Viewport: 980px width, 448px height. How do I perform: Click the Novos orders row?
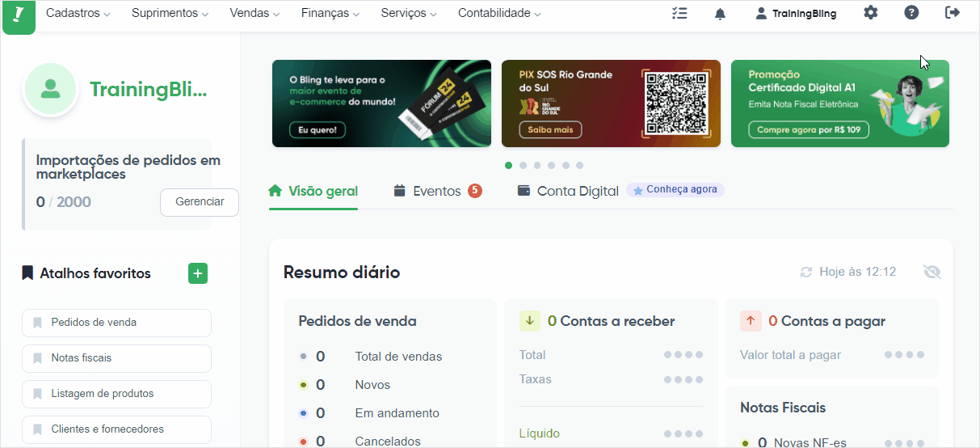[345, 385]
